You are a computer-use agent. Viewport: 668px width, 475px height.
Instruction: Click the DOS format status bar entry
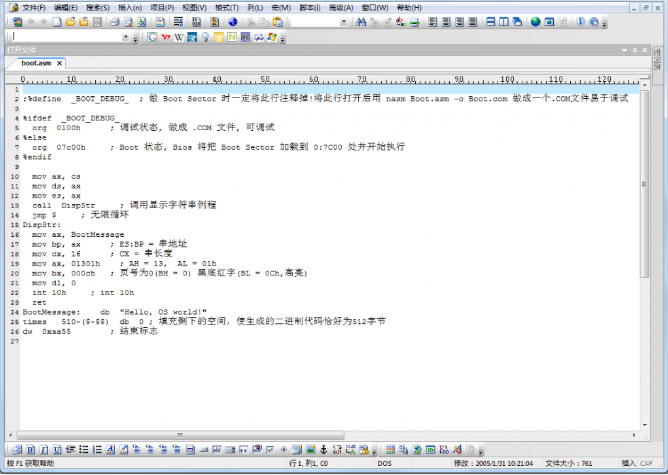(384, 463)
